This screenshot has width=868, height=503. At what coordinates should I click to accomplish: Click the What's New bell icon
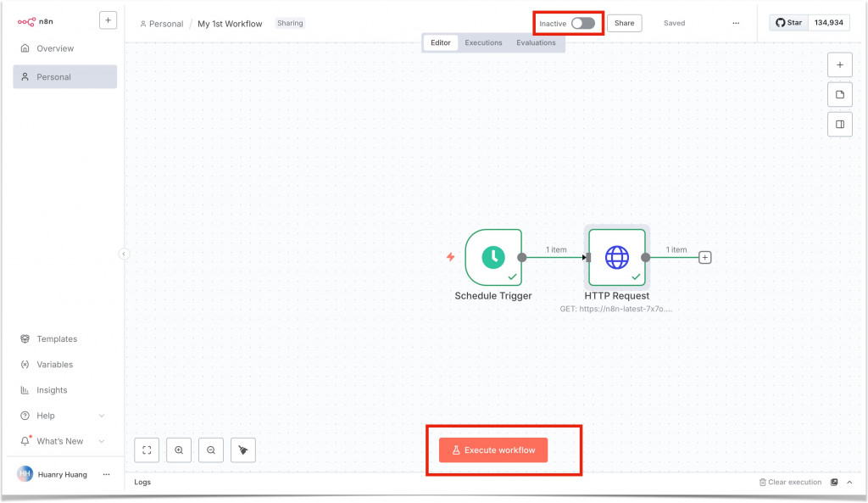point(25,441)
